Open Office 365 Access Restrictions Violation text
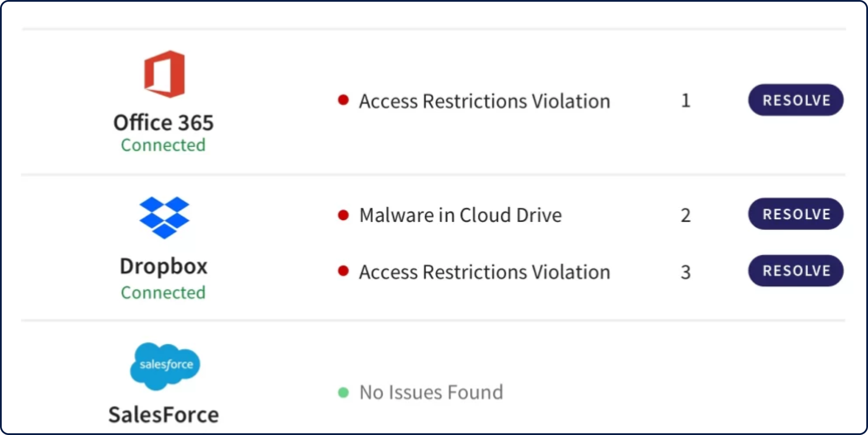 coord(485,101)
